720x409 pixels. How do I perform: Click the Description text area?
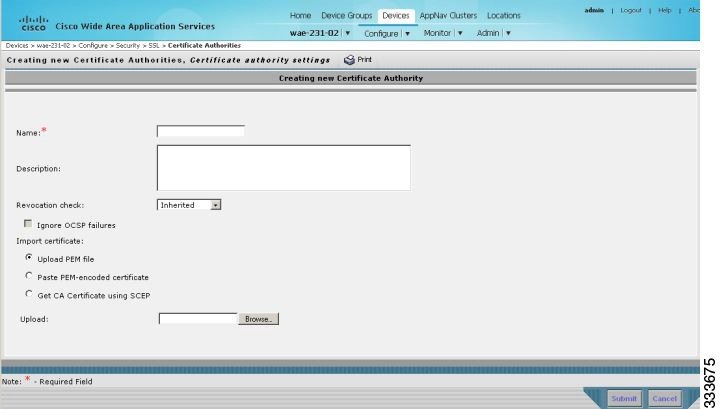pos(284,168)
